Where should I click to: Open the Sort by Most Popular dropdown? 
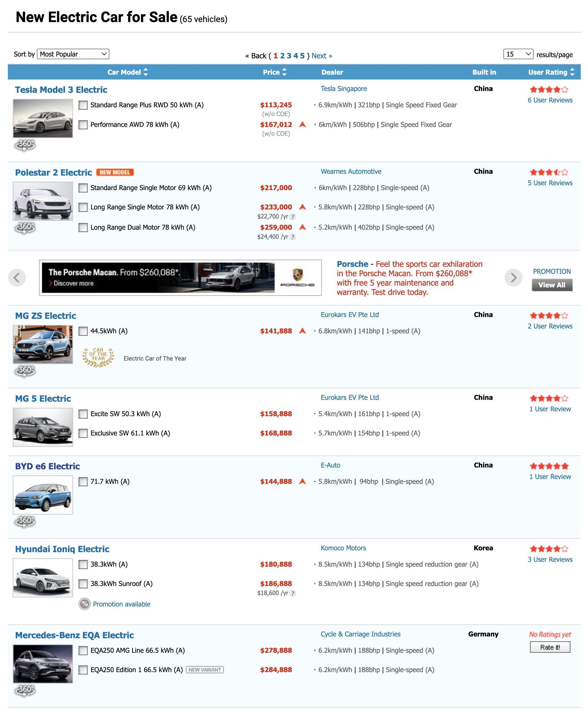coord(73,54)
